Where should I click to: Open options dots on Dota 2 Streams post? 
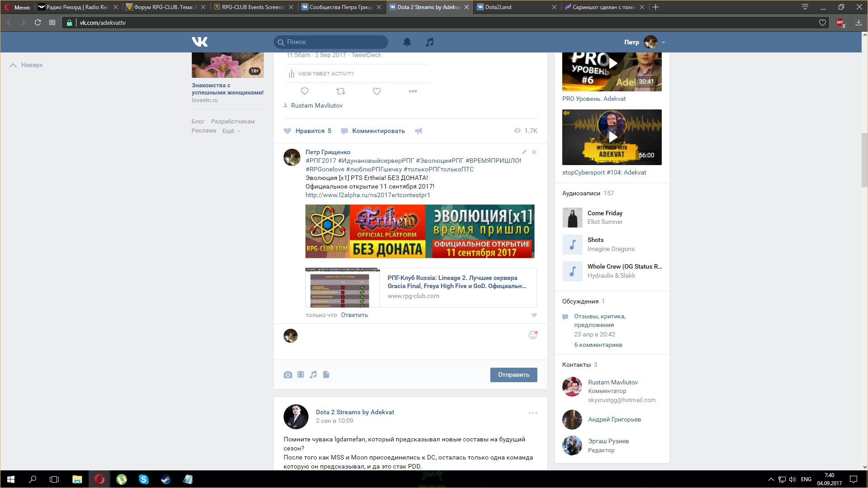533,413
